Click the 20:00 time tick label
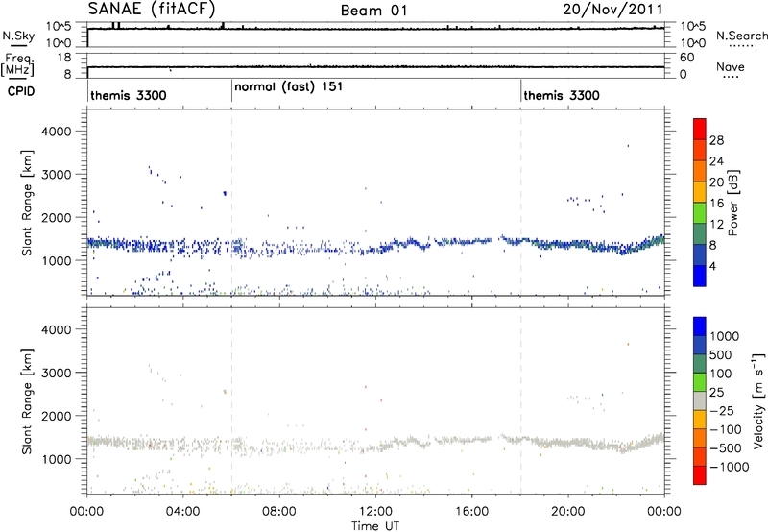The image size is (768, 532). (567, 512)
